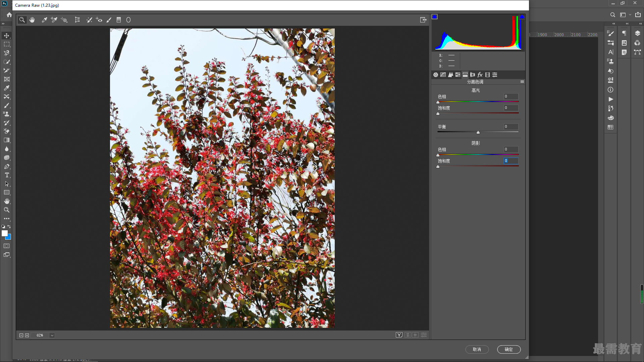Focus the 平衡 value field
Image resolution: width=644 pixels, height=362 pixels.
511,127
